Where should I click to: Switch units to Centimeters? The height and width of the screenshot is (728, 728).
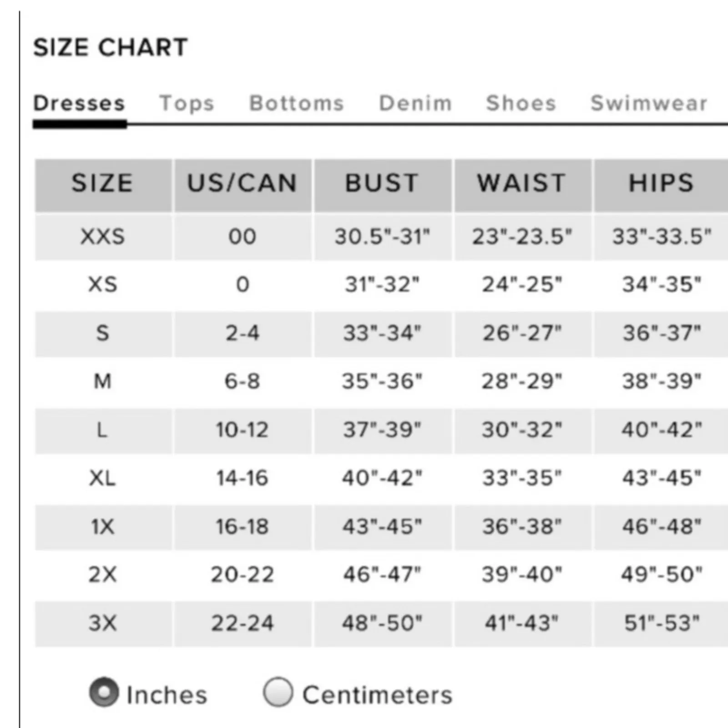click(x=278, y=692)
